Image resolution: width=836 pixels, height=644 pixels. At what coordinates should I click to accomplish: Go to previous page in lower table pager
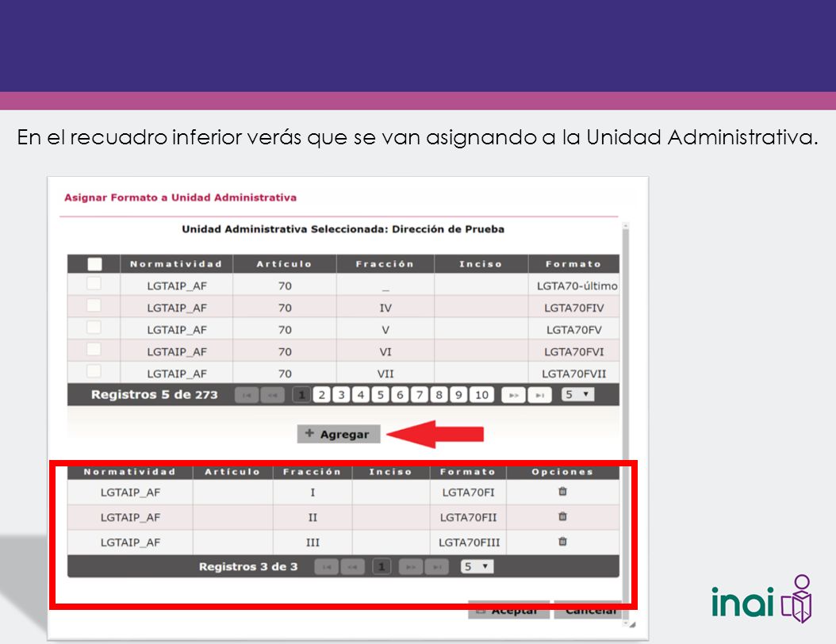352,567
